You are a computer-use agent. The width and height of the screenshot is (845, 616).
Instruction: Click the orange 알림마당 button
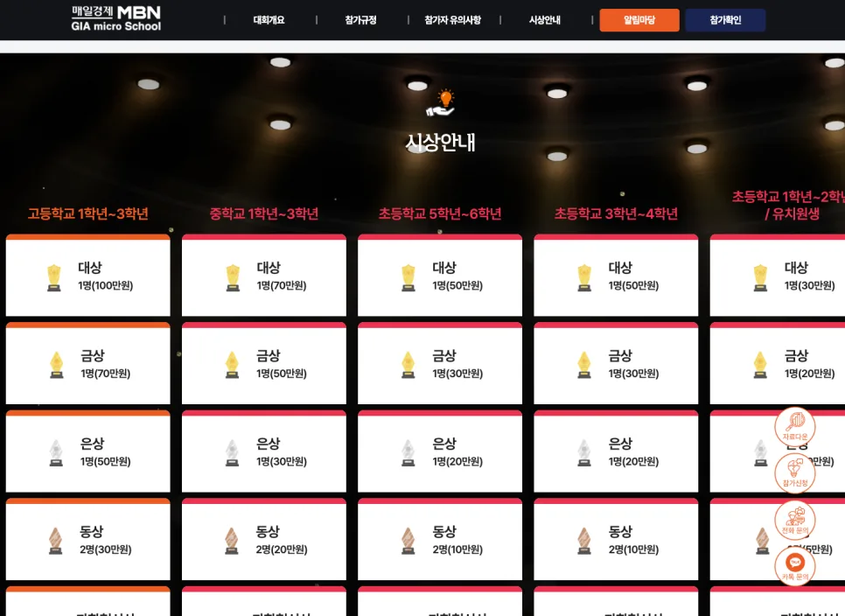[x=639, y=20]
